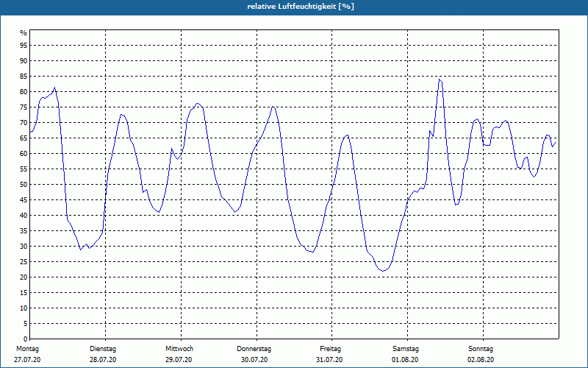
Task: Click the 'Mittwoch' day label
Action: click(179, 349)
